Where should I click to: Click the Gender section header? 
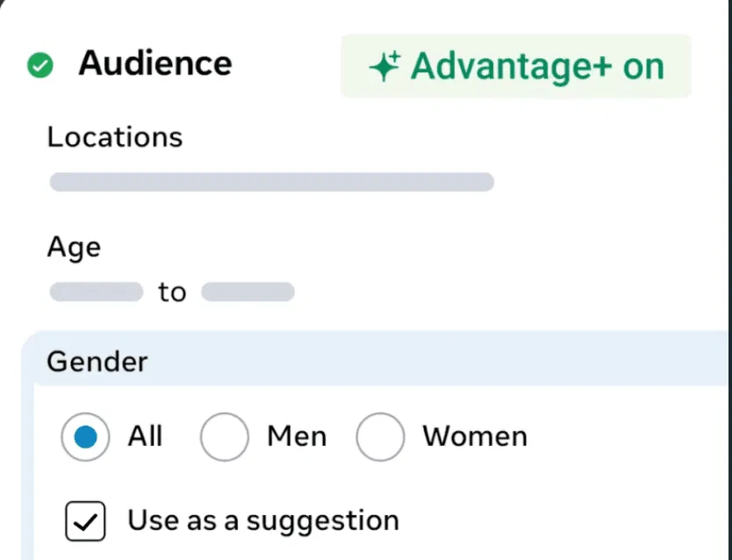click(x=97, y=361)
